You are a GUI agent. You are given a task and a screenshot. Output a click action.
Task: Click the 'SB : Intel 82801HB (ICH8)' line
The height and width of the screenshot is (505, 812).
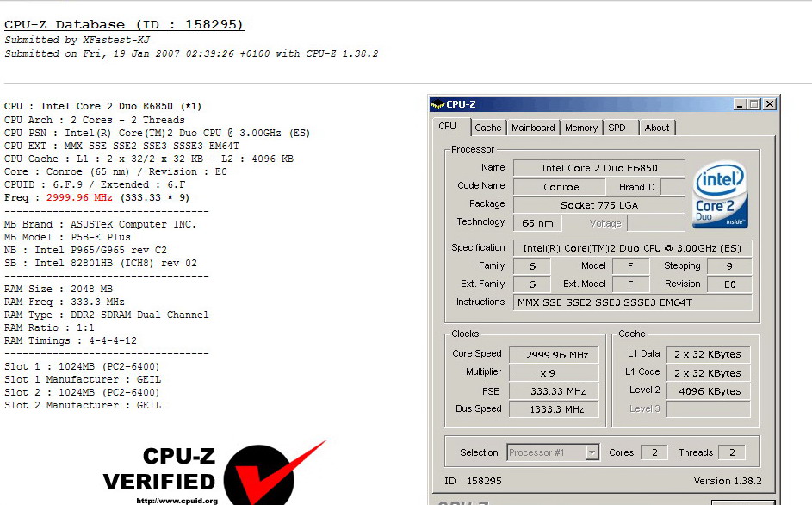(x=101, y=263)
